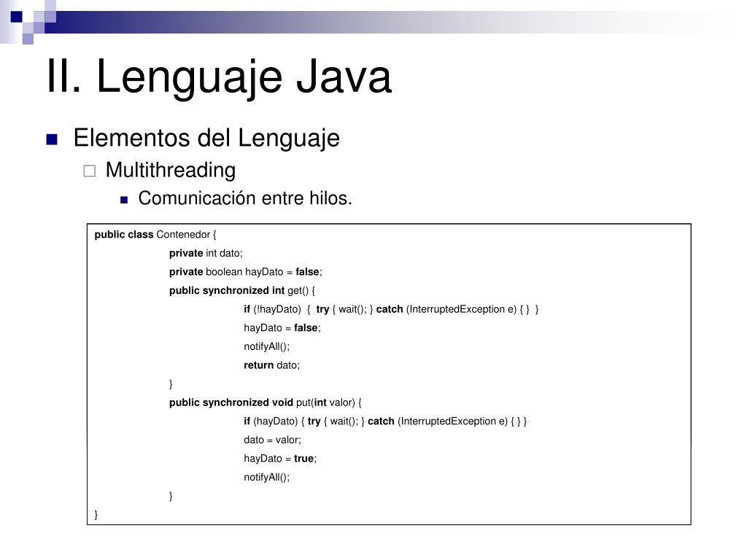Click the 'notifyAll();' line below 'hayDato = true;'
747x560 pixels.
pos(267,477)
